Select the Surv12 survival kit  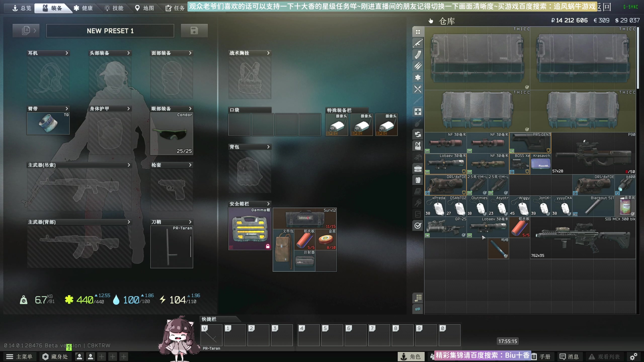tap(305, 218)
